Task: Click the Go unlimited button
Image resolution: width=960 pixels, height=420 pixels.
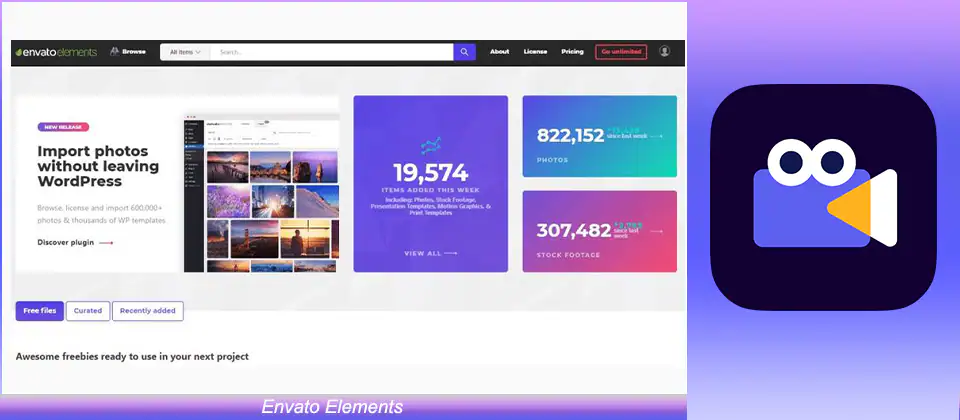Action: (621, 52)
